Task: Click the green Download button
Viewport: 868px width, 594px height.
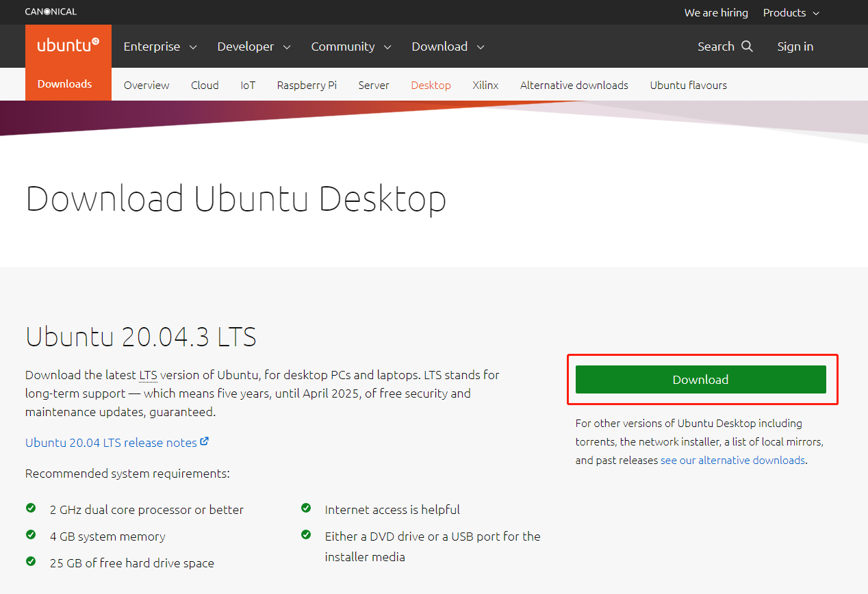Action: coord(701,380)
